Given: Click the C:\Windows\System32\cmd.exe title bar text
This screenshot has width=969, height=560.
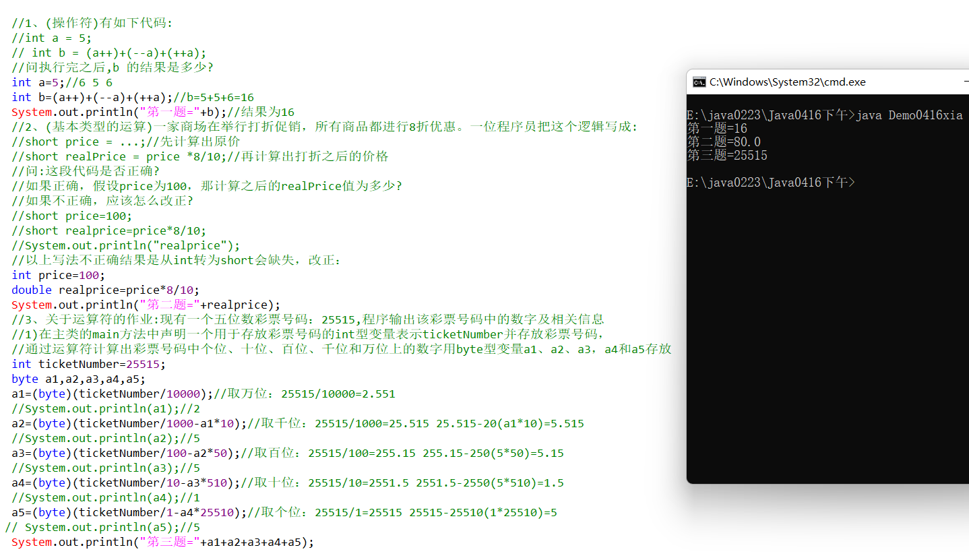Looking at the screenshot, I should pos(788,82).
